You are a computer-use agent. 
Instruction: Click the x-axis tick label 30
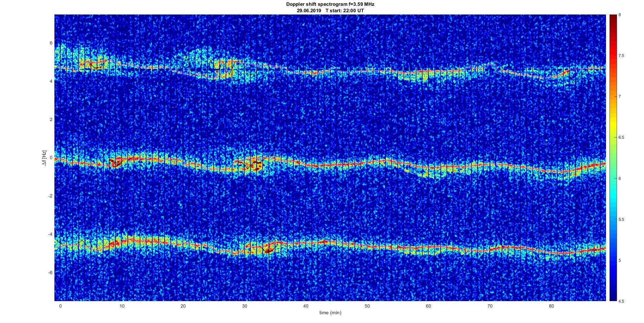click(244, 306)
